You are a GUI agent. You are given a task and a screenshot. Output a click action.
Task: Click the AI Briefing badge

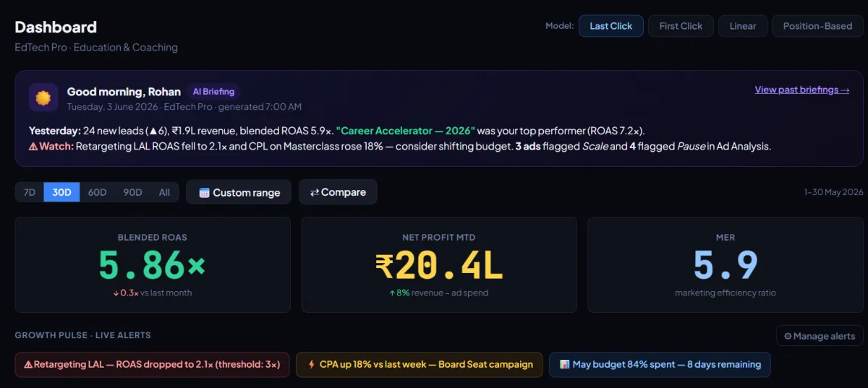[x=213, y=92]
